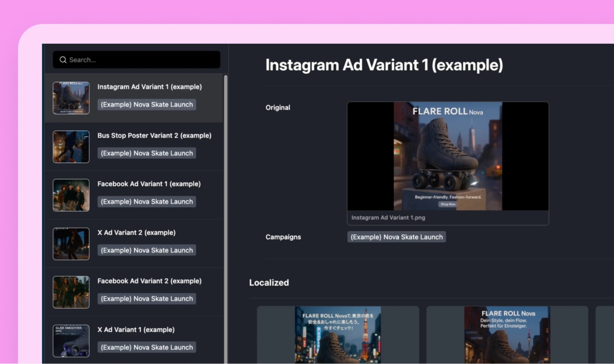
Task: Click the Original FLARE ROLL Nova preview image
Action: click(447, 157)
